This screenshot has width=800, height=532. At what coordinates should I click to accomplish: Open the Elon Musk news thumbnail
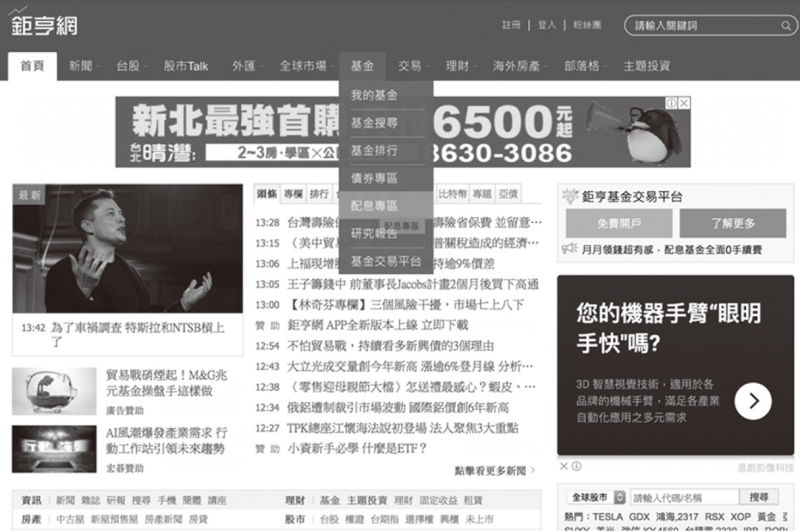(127, 248)
